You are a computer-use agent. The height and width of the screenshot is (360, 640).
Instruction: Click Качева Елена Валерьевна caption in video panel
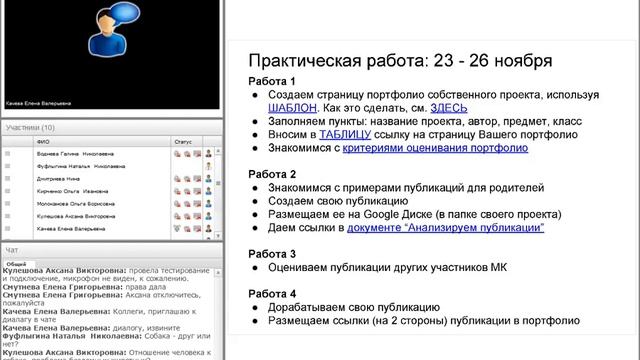(38, 104)
